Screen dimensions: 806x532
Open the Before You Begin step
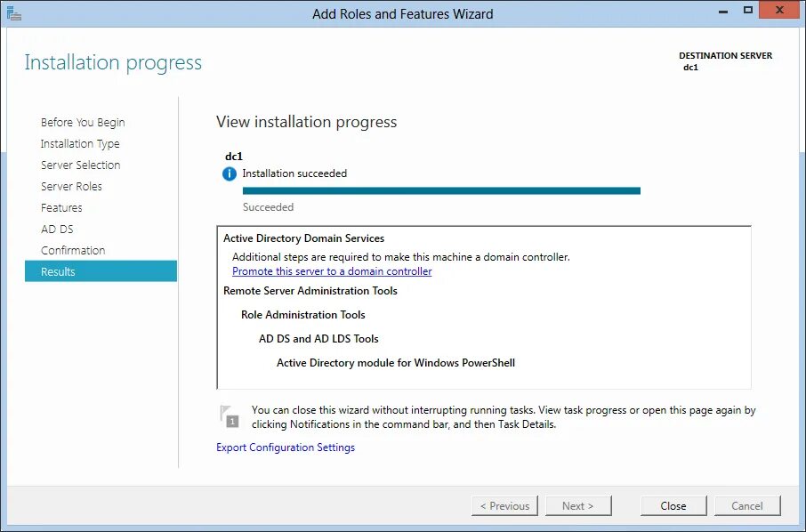83,123
